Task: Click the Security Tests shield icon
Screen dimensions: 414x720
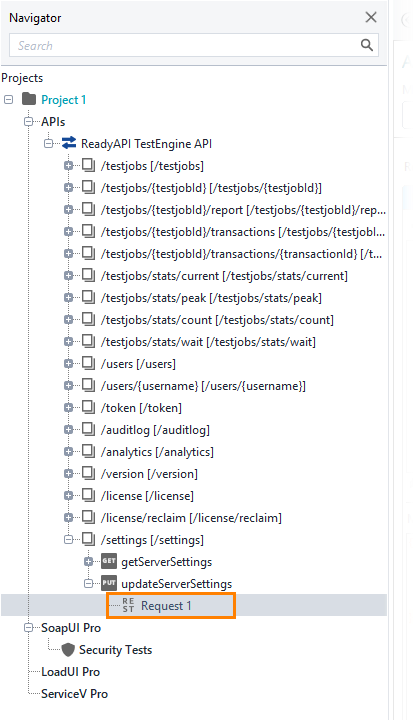Action: coord(68,650)
